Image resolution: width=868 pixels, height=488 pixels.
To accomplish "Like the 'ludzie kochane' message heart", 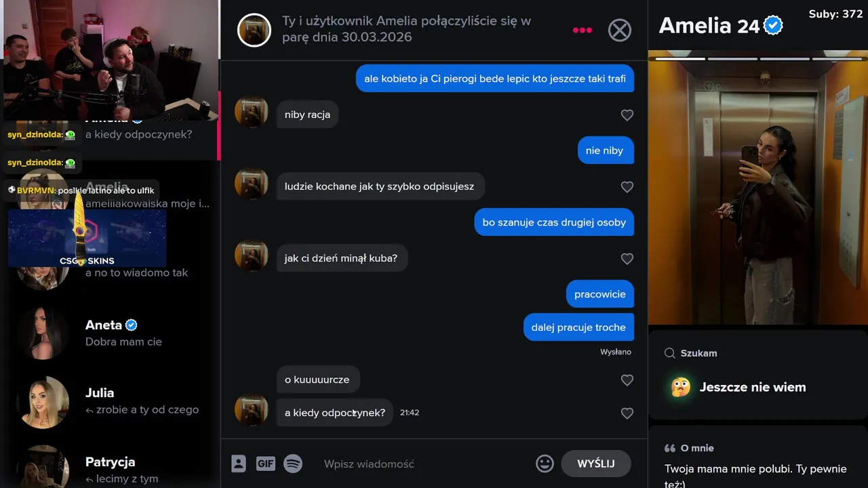I will click(627, 187).
